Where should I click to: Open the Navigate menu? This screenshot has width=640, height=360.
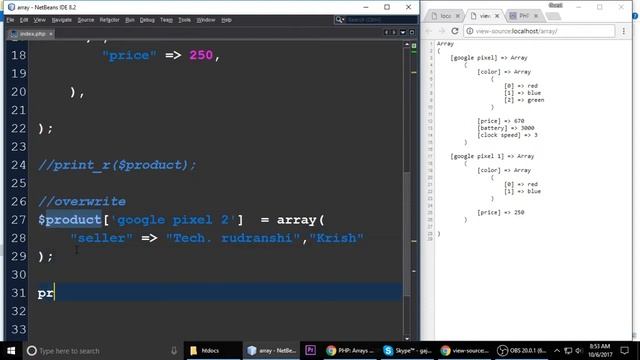tap(62, 20)
